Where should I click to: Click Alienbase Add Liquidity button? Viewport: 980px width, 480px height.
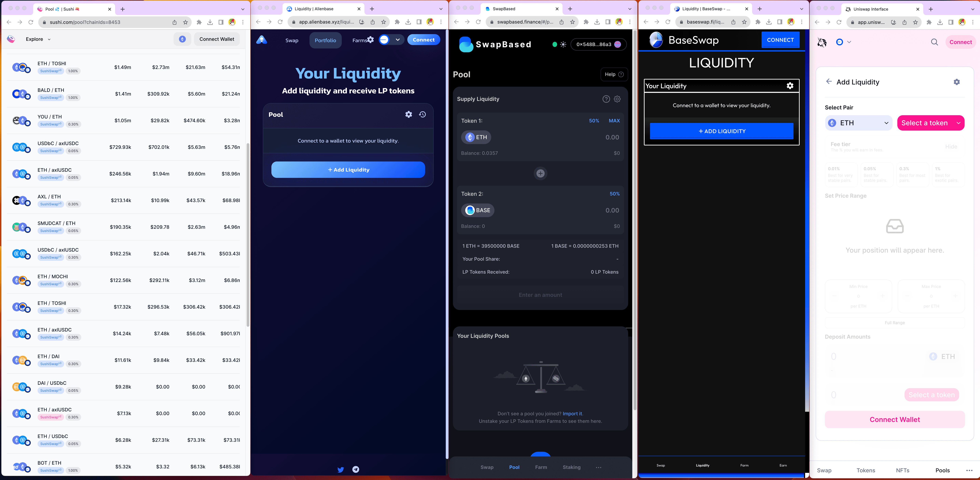click(348, 169)
